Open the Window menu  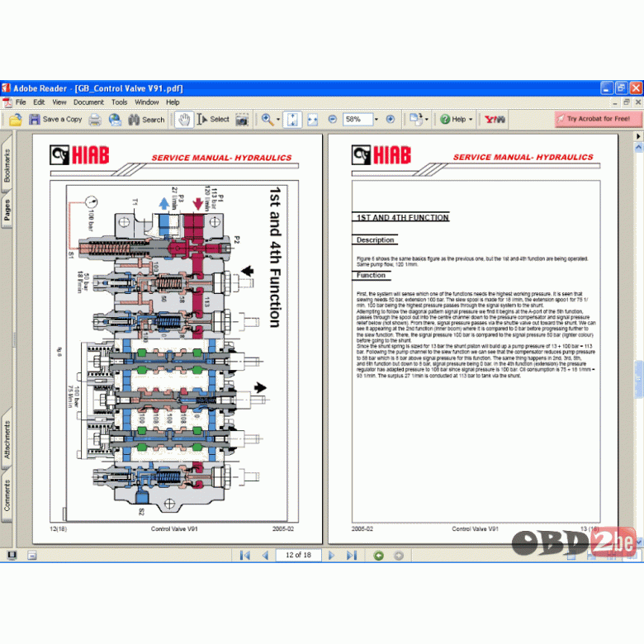click(147, 102)
